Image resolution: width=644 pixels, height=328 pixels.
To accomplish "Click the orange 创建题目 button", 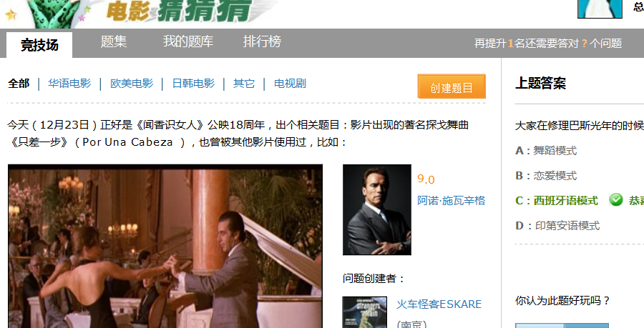I will coord(452,86).
